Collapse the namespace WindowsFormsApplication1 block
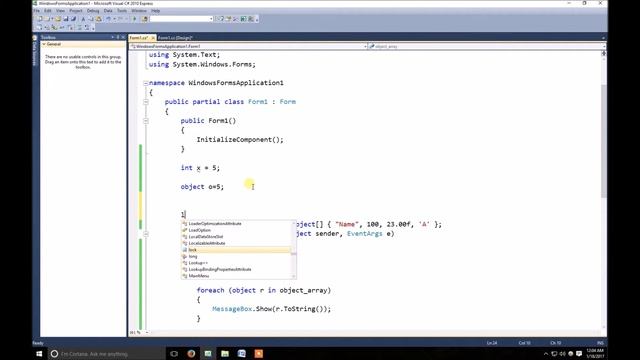Screen dimensions: 640x360 [146, 83]
